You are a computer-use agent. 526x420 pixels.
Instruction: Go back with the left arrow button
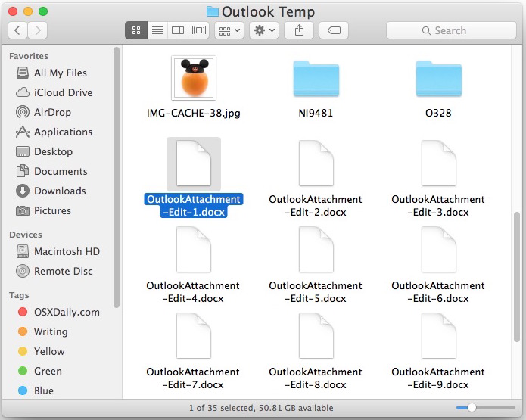[x=17, y=30]
